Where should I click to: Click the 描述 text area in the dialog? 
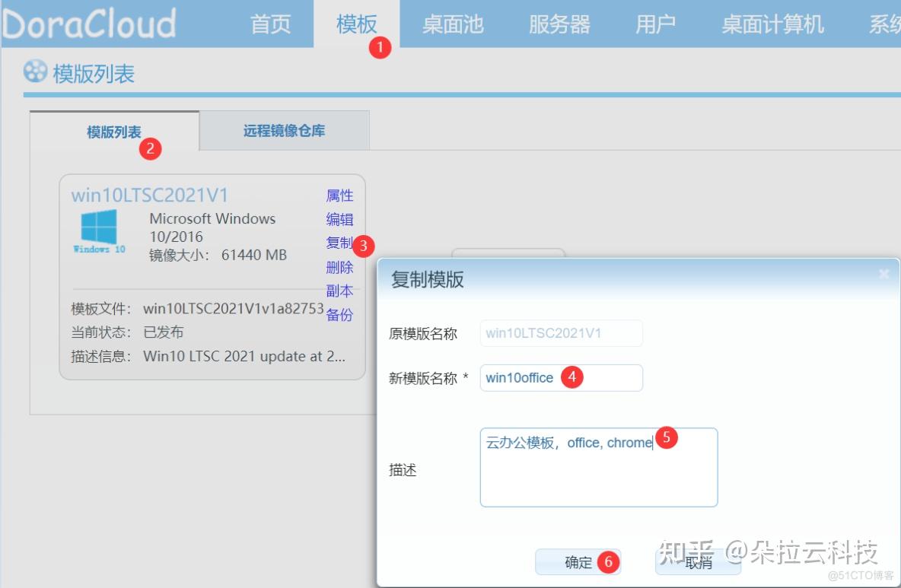(598, 466)
